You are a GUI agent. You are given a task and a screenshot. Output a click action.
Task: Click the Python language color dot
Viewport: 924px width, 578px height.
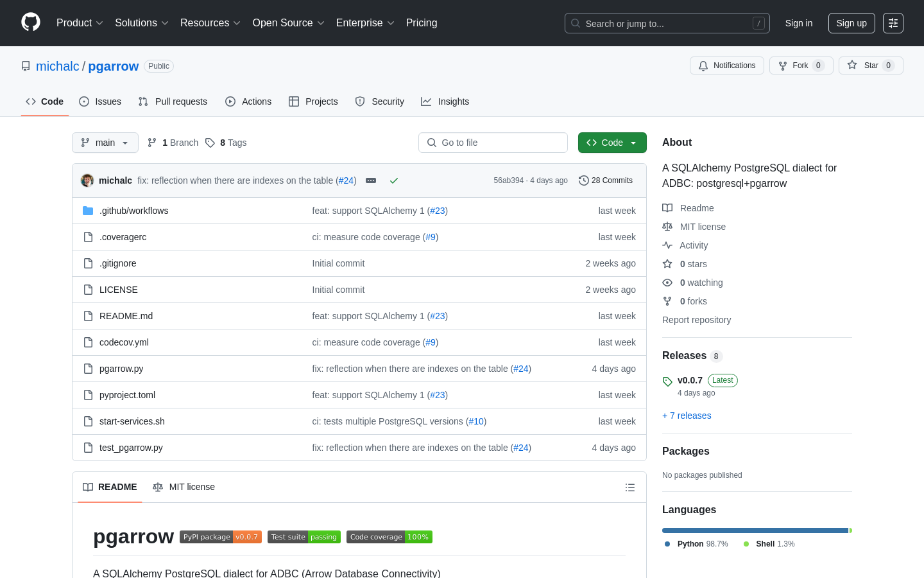click(667, 544)
